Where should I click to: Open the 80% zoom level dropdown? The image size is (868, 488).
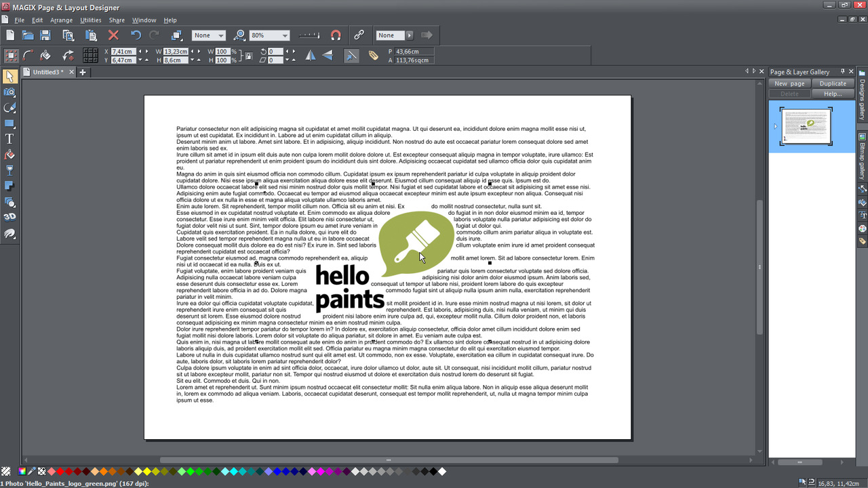(x=270, y=35)
